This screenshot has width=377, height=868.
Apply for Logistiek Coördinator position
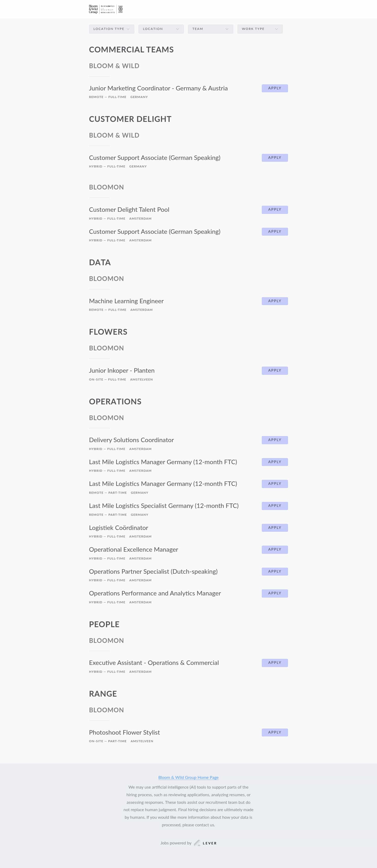point(275,528)
